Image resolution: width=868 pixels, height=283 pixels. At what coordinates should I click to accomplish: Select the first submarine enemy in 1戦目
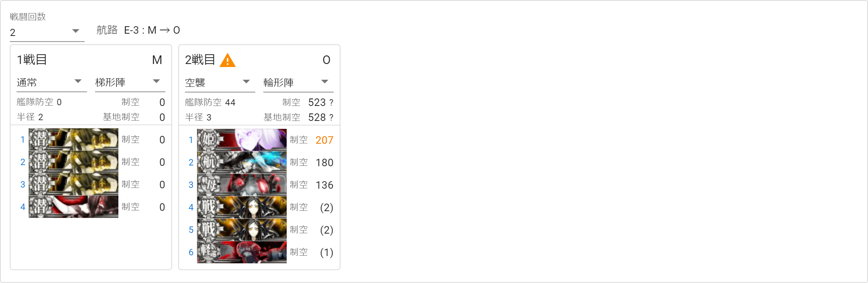click(73, 140)
